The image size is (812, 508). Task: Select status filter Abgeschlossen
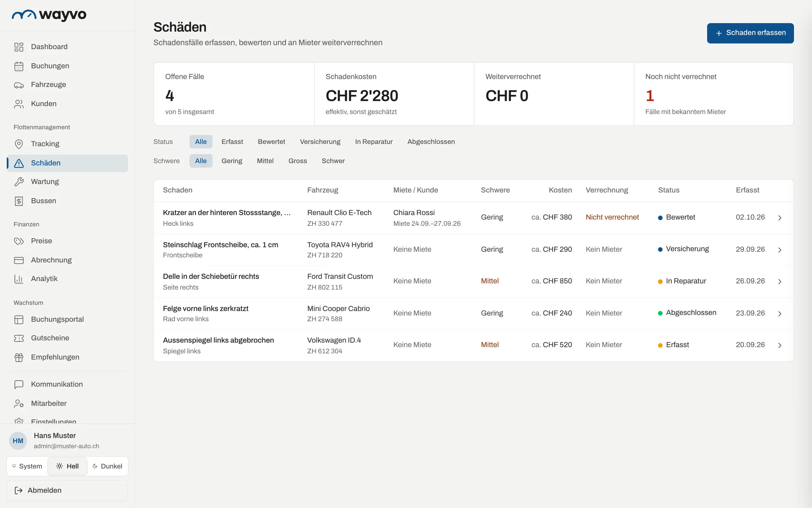pyautogui.click(x=431, y=142)
